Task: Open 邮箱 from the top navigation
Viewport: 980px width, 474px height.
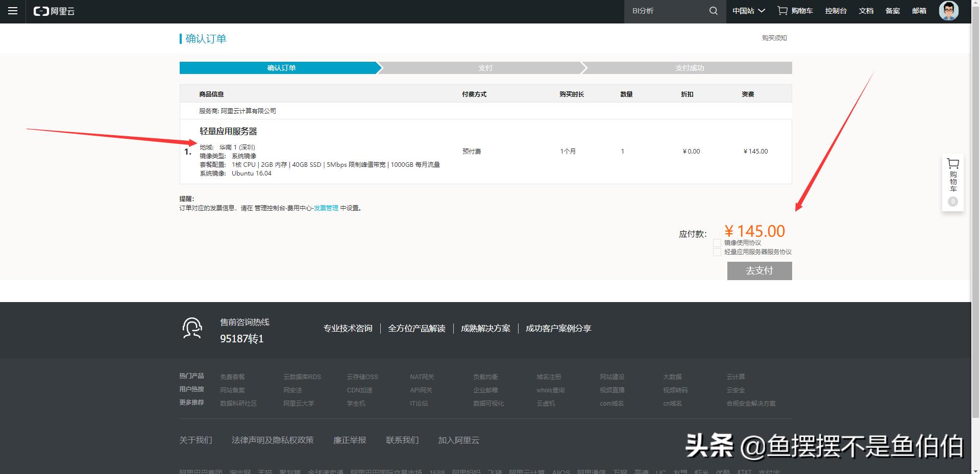Action: [x=918, y=10]
